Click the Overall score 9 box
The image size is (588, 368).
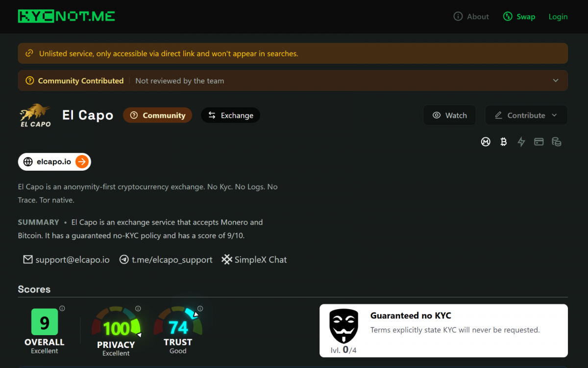coord(45,322)
